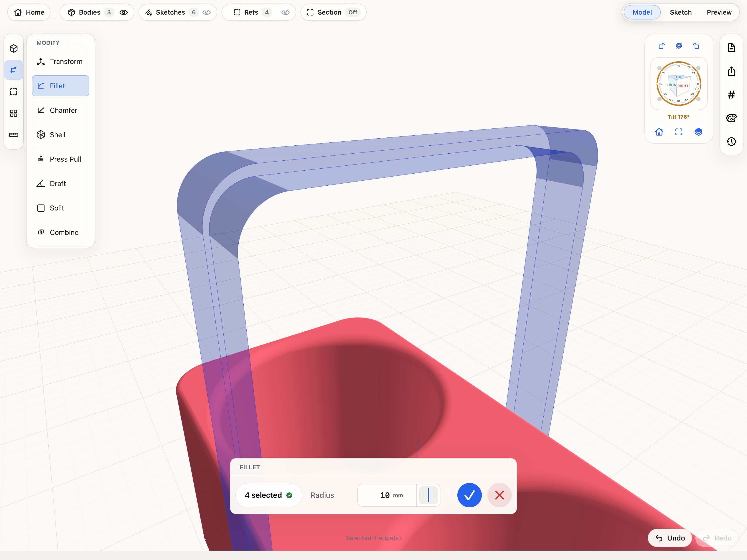Cancel the fillet with red X
The height and width of the screenshot is (560, 747).
499,495
